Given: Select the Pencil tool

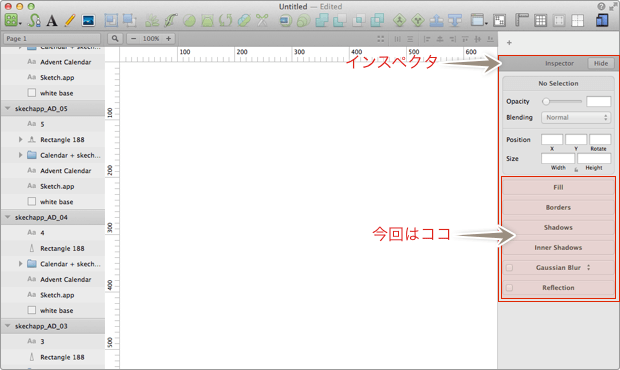Looking at the screenshot, I should (x=70, y=20).
